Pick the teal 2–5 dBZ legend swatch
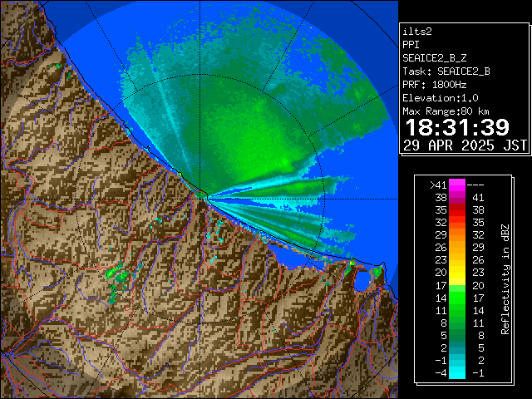This screenshot has width=532, height=399. pos(457,347)
